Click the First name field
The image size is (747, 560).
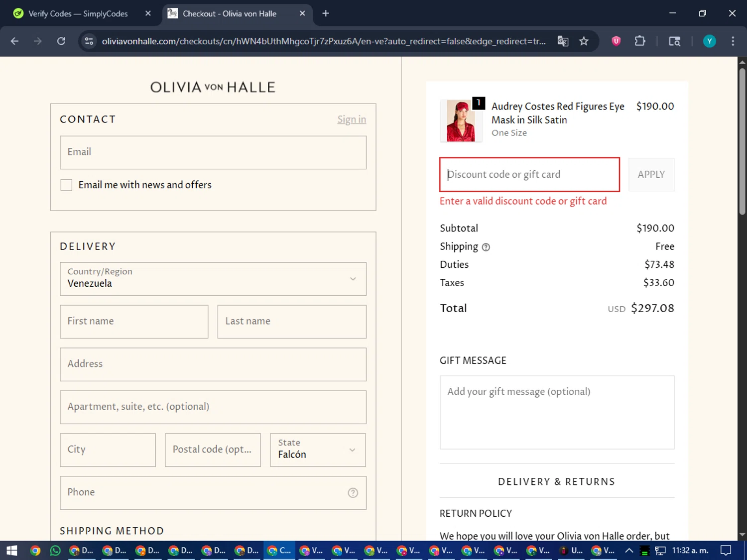pos(134,322)
